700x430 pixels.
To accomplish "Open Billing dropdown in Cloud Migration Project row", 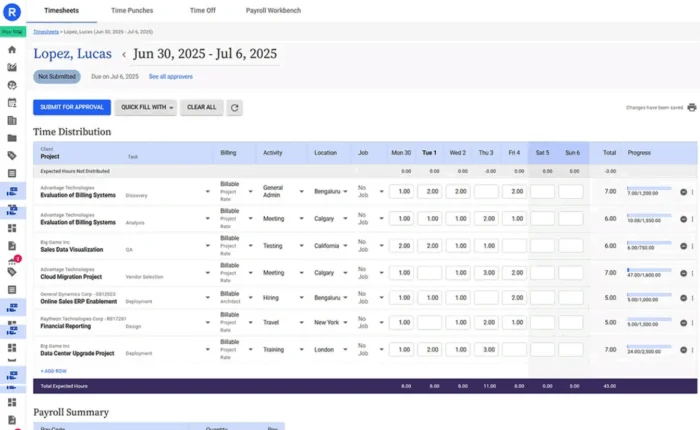I will point(250,273).
